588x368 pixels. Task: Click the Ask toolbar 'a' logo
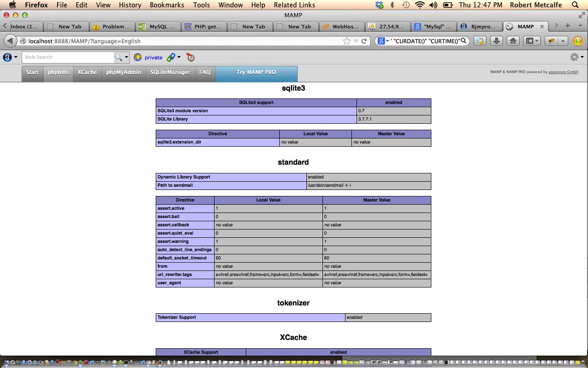7,57
